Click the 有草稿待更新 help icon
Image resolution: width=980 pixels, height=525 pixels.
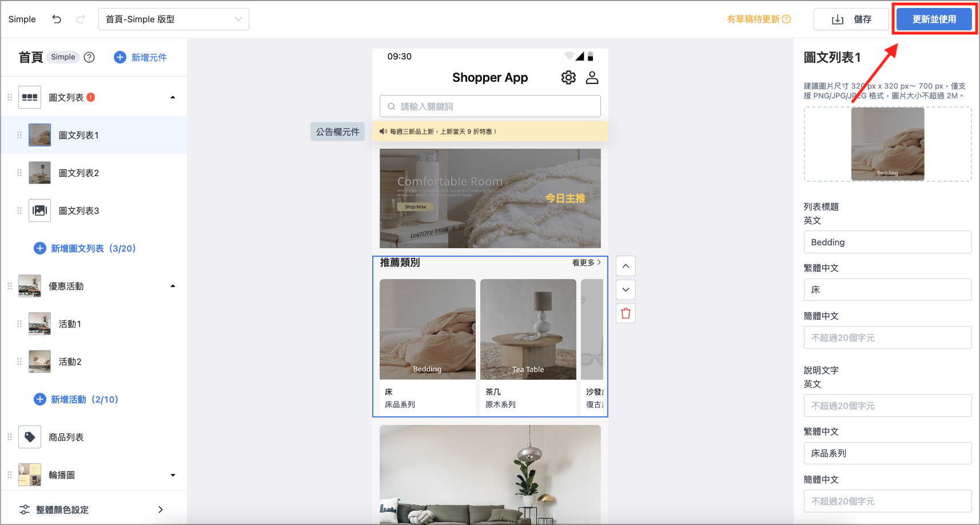coord(786,19)
